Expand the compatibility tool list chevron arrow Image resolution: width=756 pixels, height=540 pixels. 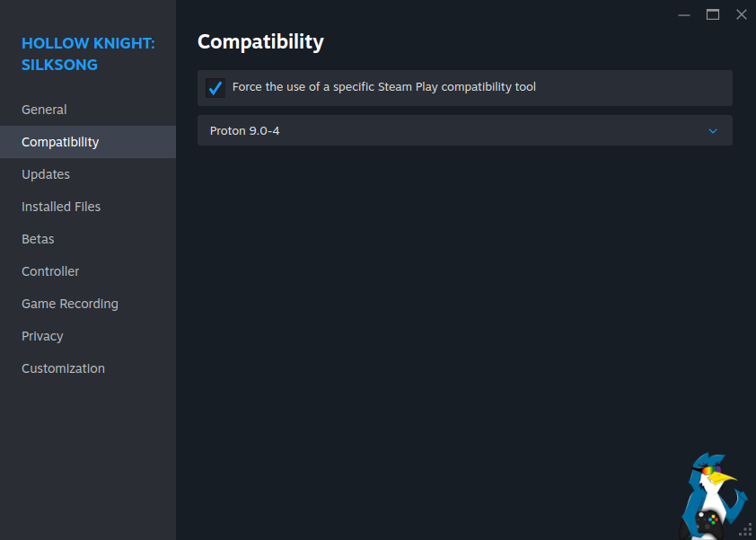713,131
